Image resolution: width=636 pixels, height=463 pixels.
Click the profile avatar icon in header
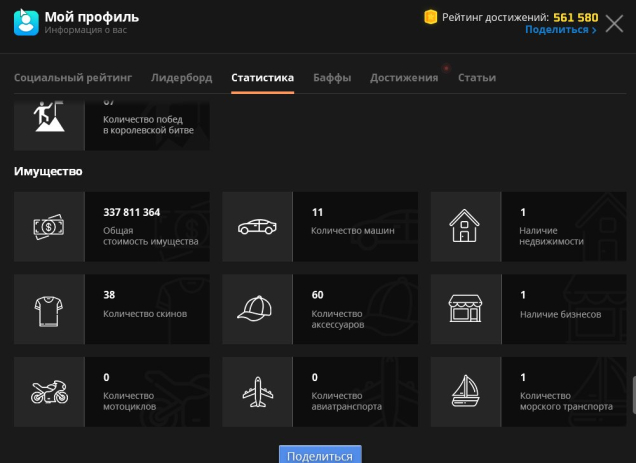coord(26,22)
